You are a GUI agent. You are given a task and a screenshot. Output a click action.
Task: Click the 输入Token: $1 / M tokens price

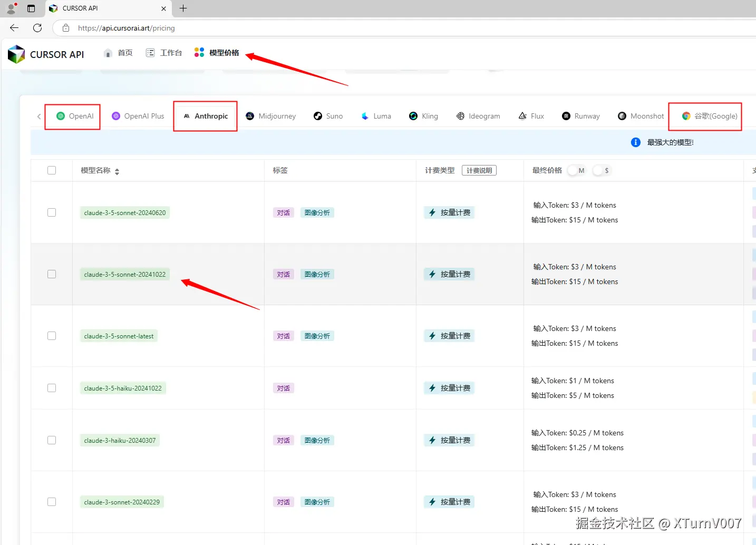tap(573, 381)
